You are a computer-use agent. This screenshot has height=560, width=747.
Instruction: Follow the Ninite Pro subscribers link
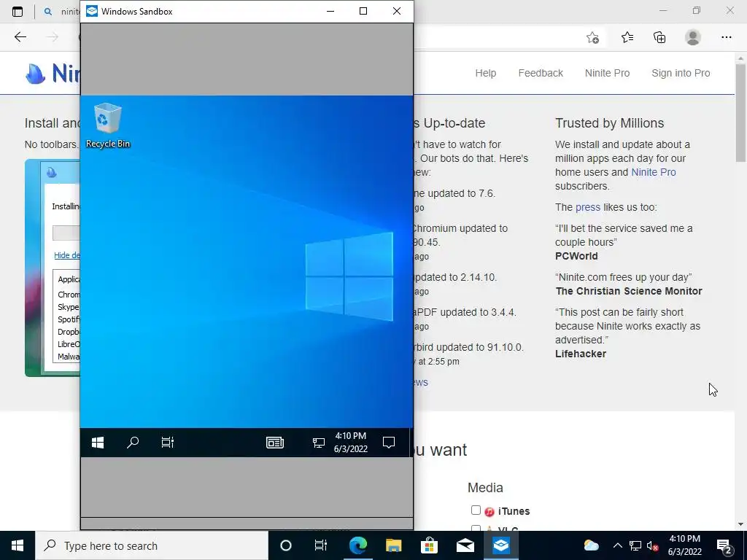653,172
